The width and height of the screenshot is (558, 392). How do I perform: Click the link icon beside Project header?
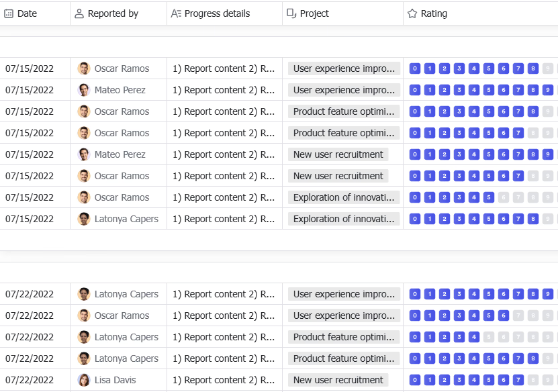(x=291, y=13)
